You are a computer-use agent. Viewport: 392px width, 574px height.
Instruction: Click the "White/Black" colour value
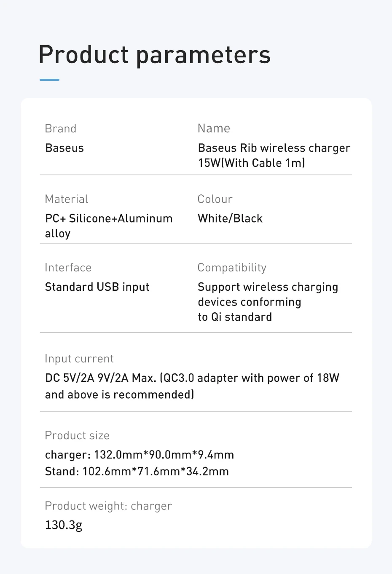click(x=230, y=218)
